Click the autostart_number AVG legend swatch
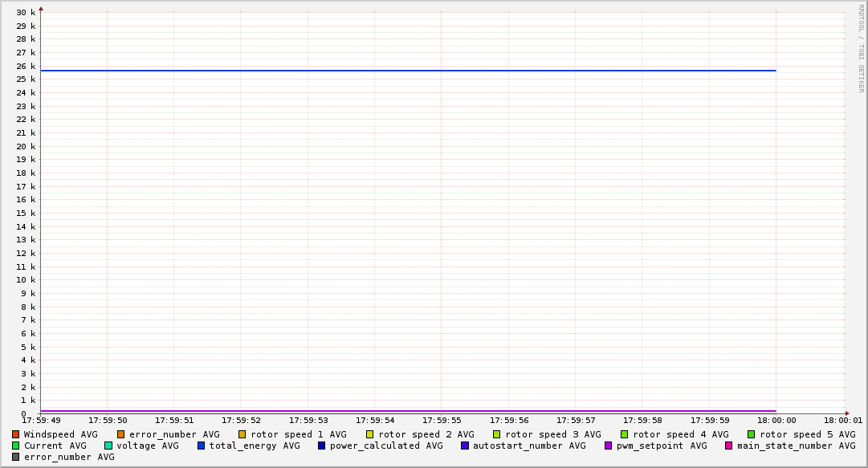Screen dimensions: 868x468 click(464, 446)
